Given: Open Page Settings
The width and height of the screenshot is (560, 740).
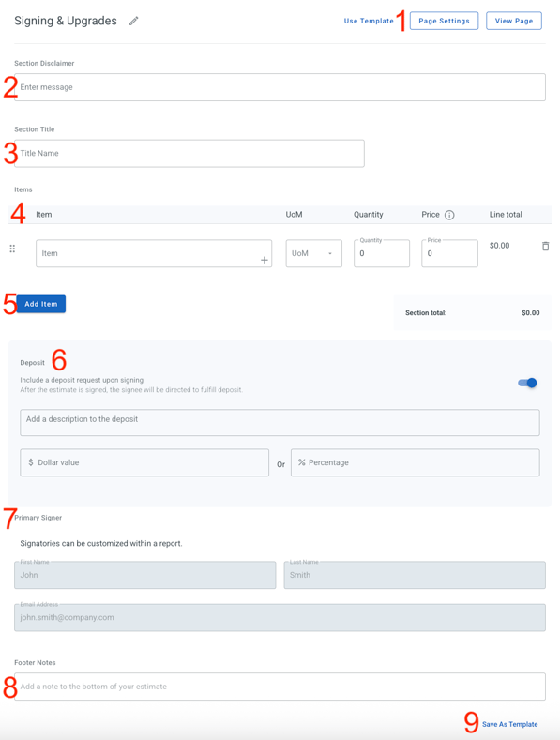Looking at the screenshot, I should click(x=444, y=21).
